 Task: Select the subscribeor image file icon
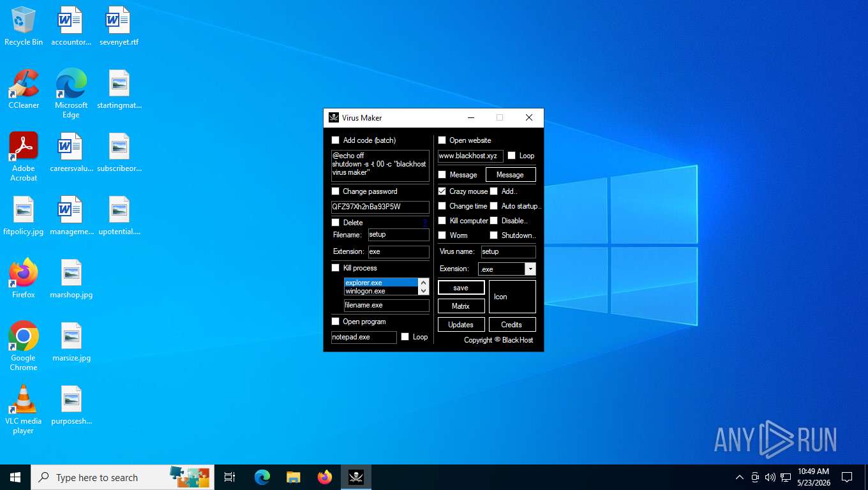click(119, 152)
